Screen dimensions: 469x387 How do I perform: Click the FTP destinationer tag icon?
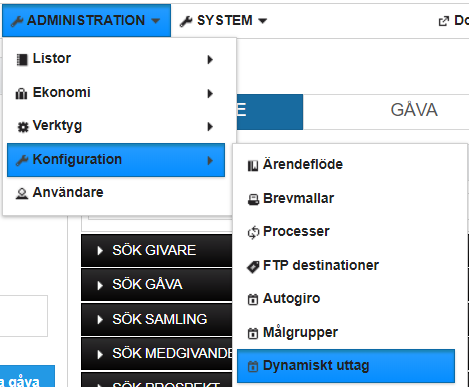(x=253, y=267)
